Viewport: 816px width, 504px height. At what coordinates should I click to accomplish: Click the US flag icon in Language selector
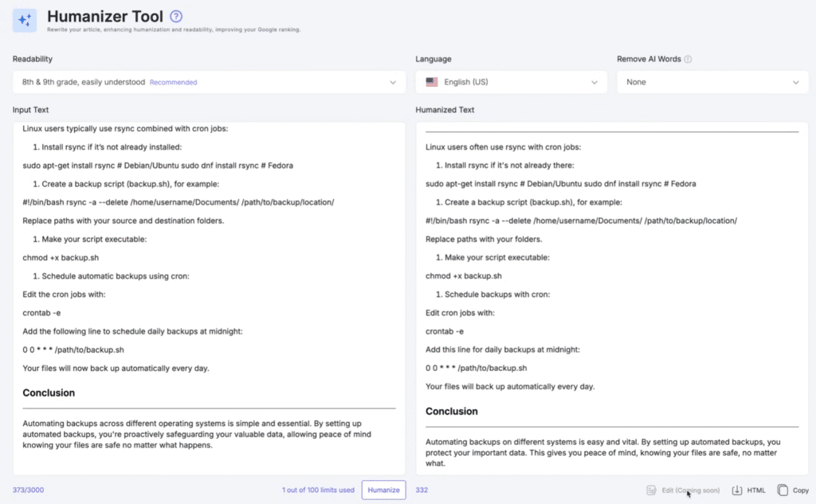click(x=432, y=82)
